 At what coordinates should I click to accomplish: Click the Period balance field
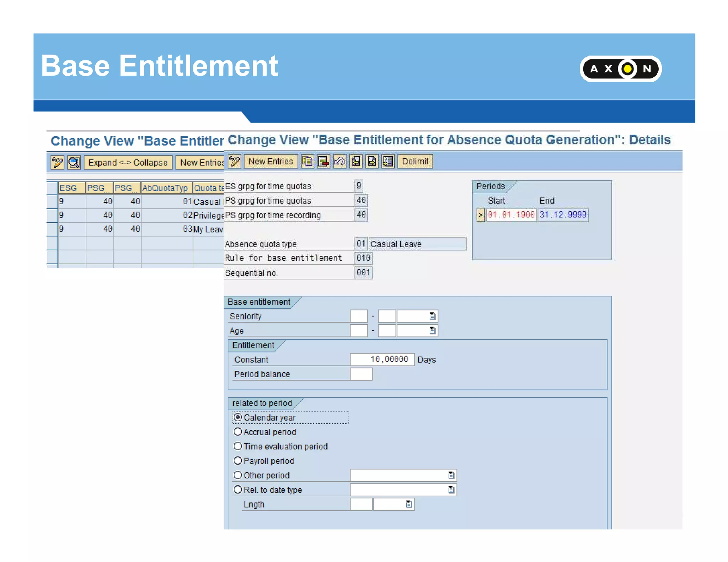(x=361, y=374)
